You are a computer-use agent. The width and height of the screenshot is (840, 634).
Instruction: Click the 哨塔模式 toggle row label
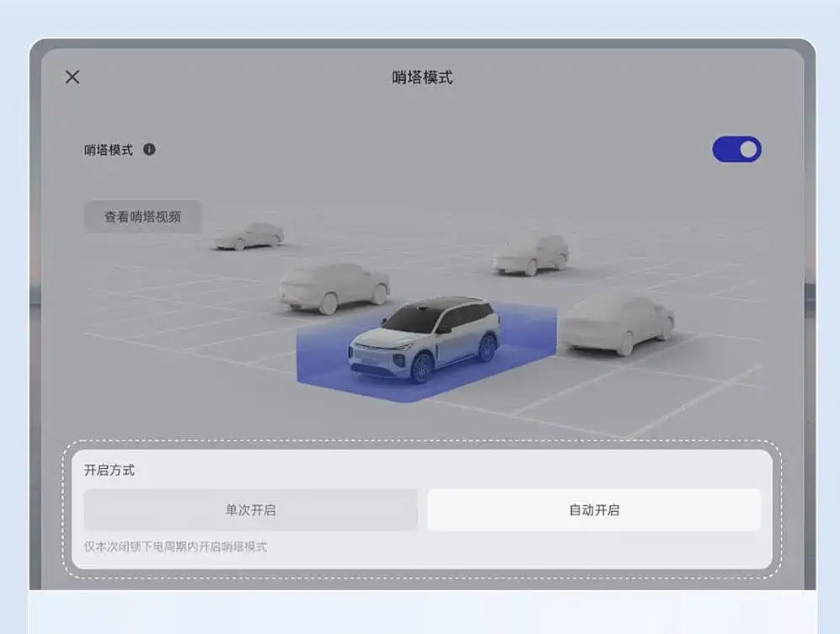pos(108,150)
